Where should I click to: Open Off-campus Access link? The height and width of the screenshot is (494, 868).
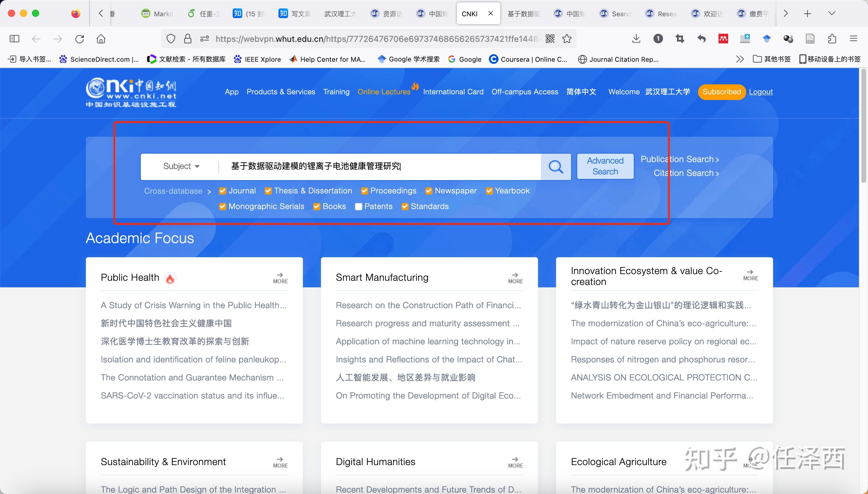tap(525, 92)
